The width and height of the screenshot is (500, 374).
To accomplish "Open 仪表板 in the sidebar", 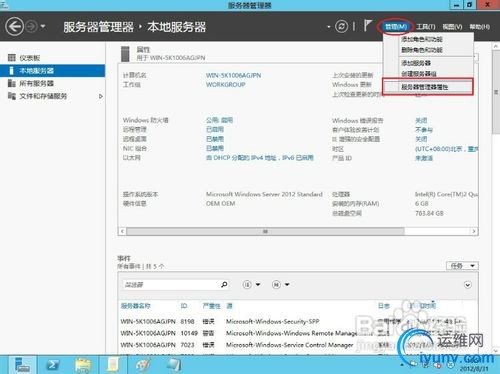I will coord(29,58).
